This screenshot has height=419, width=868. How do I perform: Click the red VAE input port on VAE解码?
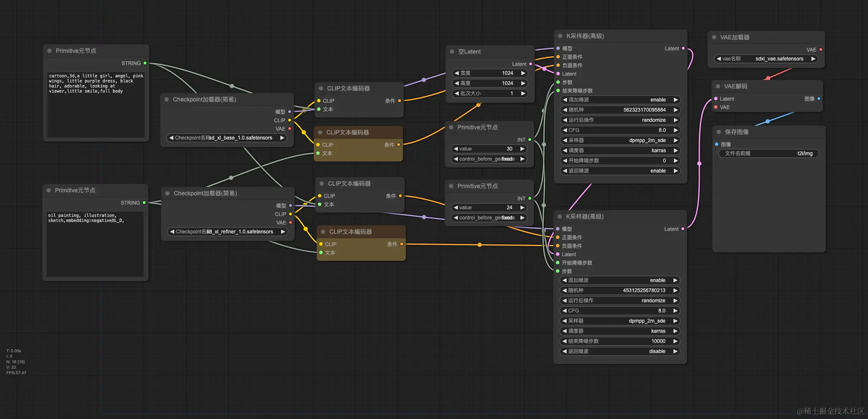(x=716, y=107)
